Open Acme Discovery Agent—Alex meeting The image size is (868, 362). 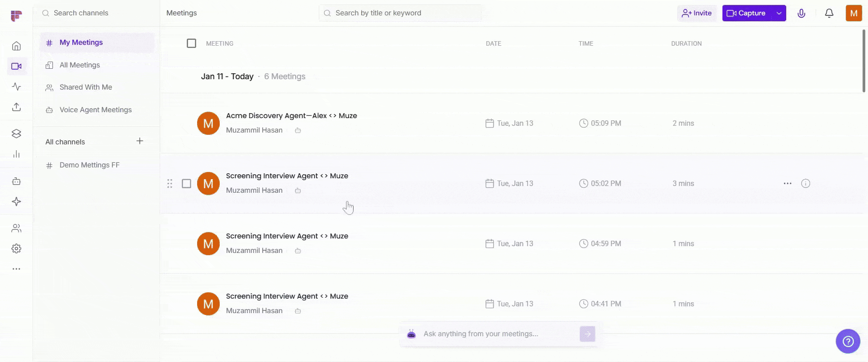(x=291, y=116)
